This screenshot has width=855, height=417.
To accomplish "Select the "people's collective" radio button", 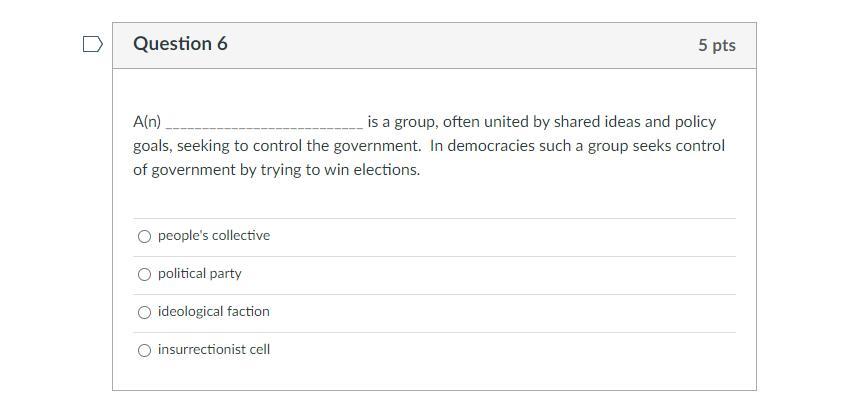I will click(145, 236).
